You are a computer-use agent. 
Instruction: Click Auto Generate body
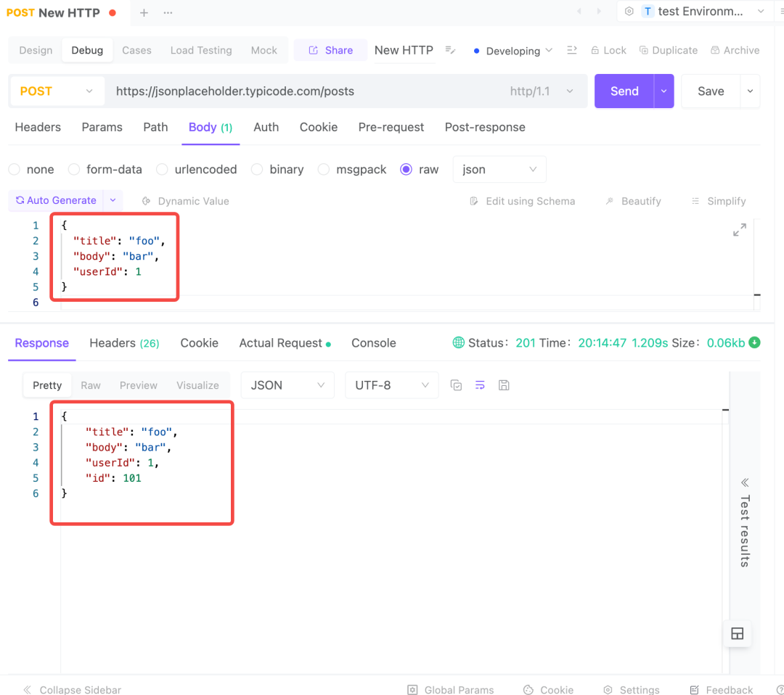coord(56,200)
